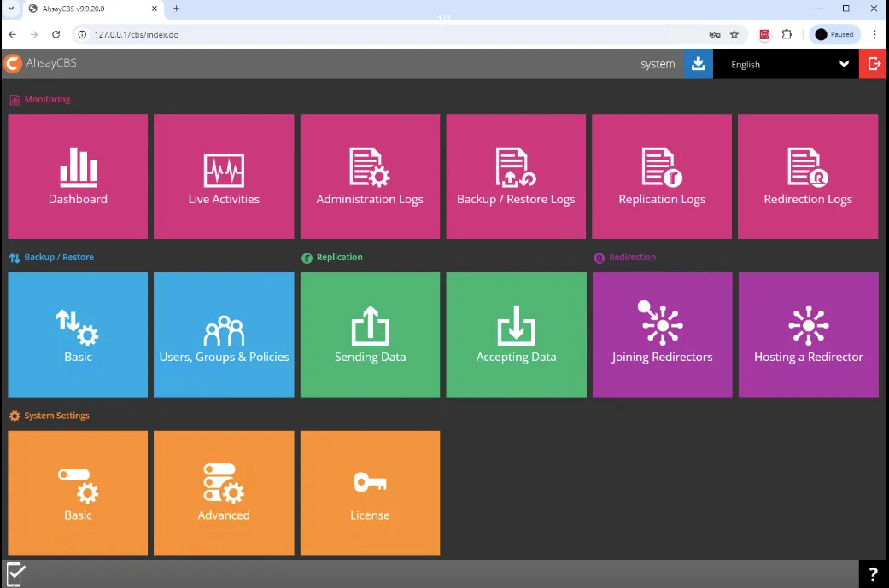The image size is (889, 588).
Task: Open the tab search dropdown arrow
Action: [11, 9]
